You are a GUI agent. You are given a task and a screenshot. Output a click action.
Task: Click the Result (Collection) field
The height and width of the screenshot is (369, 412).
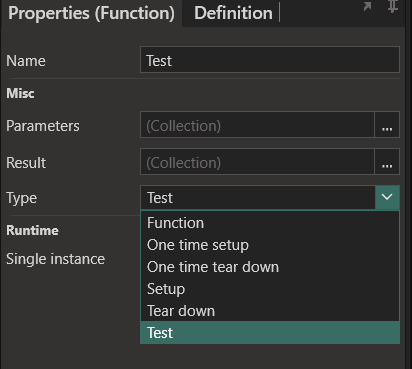[x=257, y=162]
